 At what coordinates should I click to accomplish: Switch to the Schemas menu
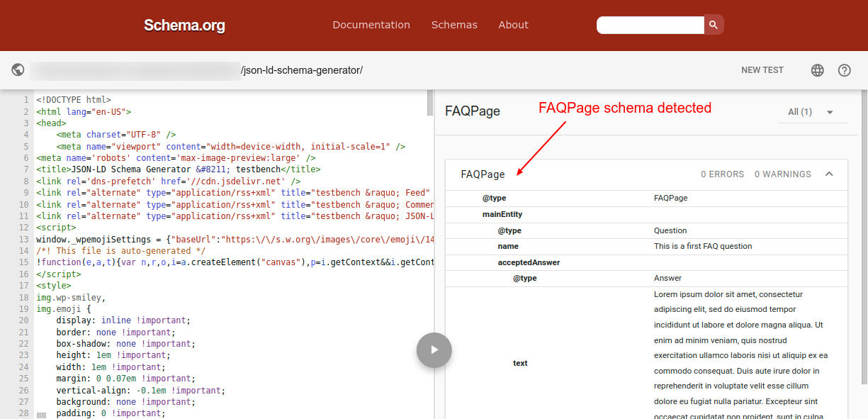(454, 24)
